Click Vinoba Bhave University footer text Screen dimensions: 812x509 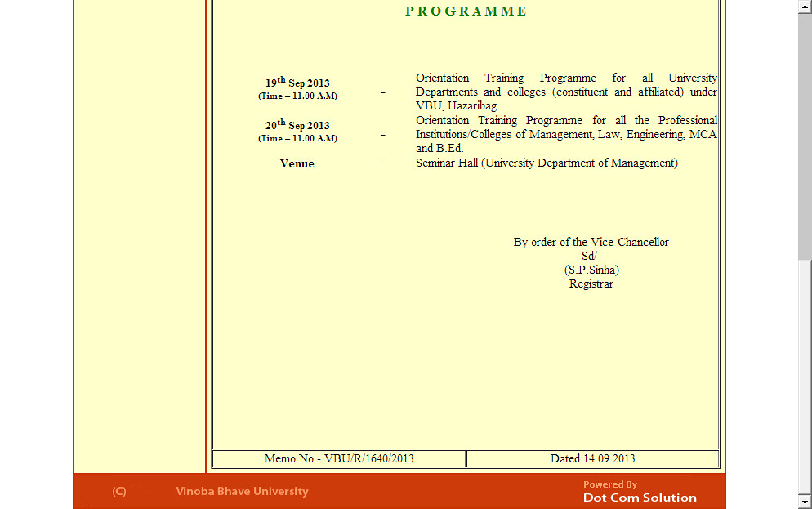tap(242, 491)
